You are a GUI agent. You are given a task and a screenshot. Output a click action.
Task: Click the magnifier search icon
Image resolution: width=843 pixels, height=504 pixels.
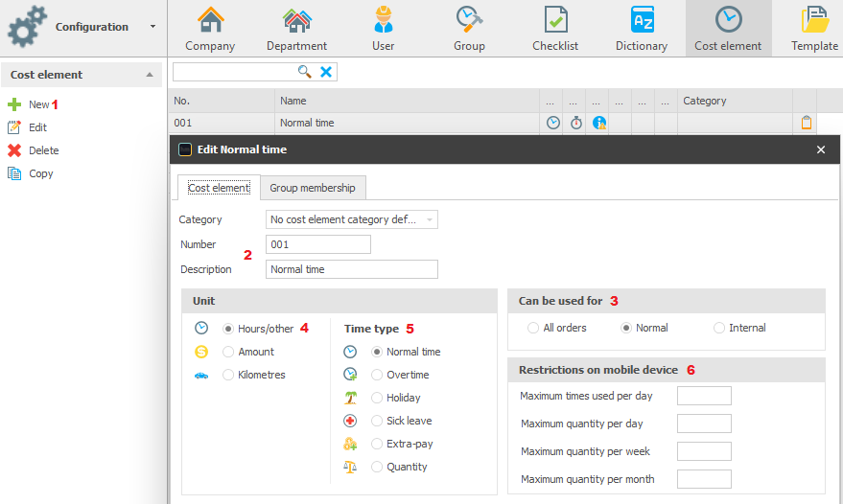tap(304, 72)
